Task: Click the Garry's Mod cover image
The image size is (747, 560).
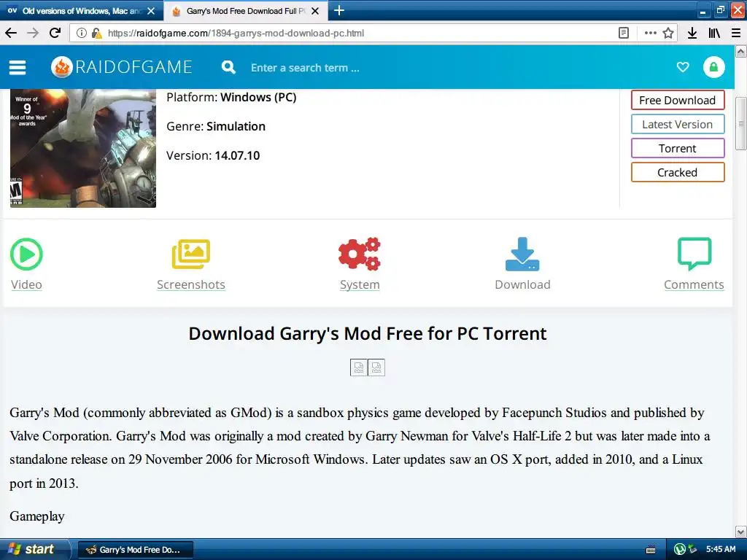Action: click(x=83, y=148)
